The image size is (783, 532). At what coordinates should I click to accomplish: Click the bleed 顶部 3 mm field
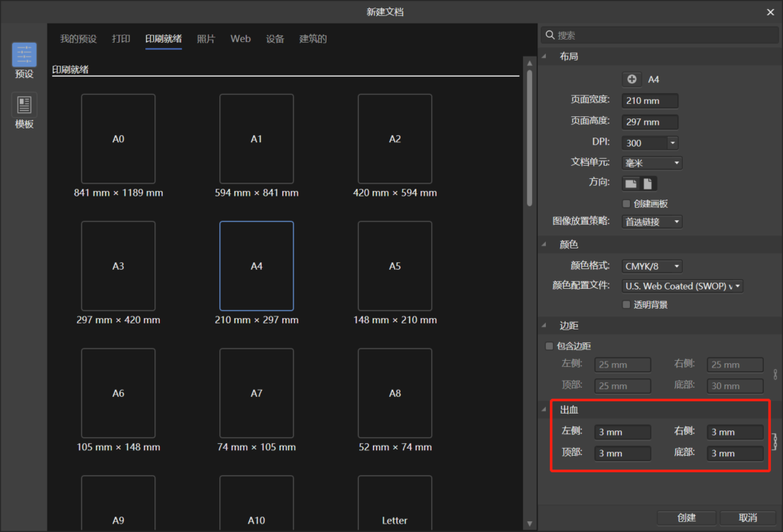coord(622,453)
